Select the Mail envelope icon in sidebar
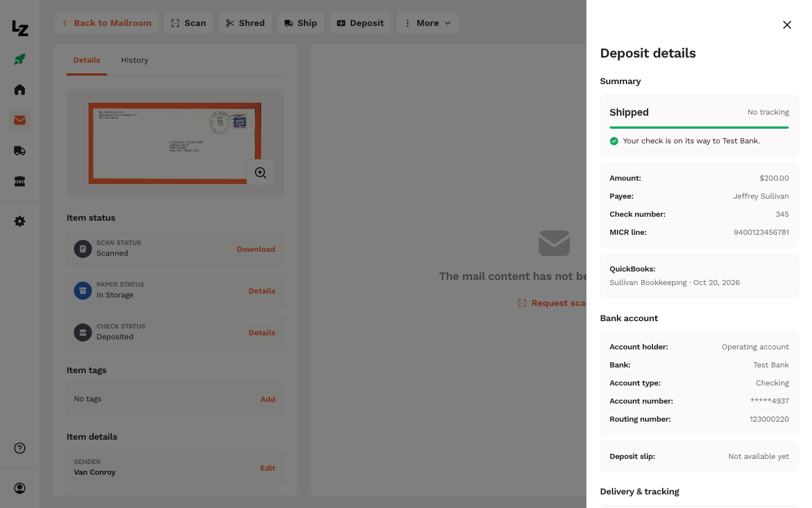Viewport: 812px width, 508px height. coord(20,120)
